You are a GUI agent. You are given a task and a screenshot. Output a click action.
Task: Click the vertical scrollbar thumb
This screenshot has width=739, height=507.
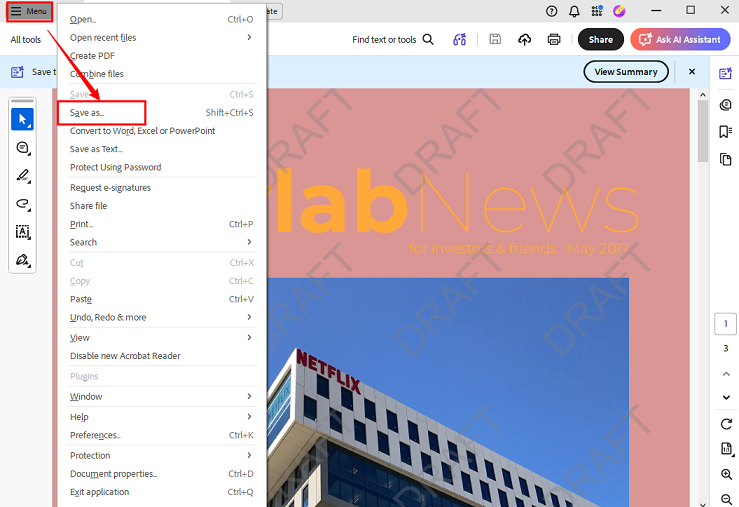(703, 131)
